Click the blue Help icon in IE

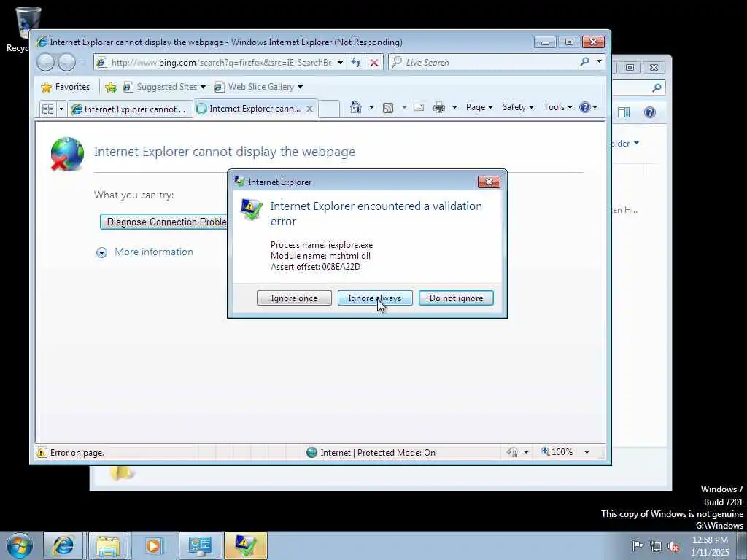coord(585,107)
